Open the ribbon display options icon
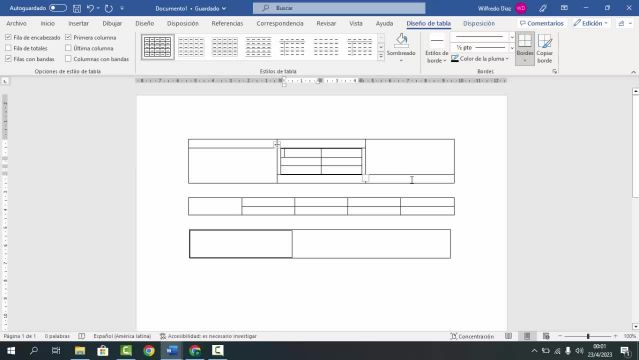The height and width of the screenshot is (360, 639). tap(564, 8)
